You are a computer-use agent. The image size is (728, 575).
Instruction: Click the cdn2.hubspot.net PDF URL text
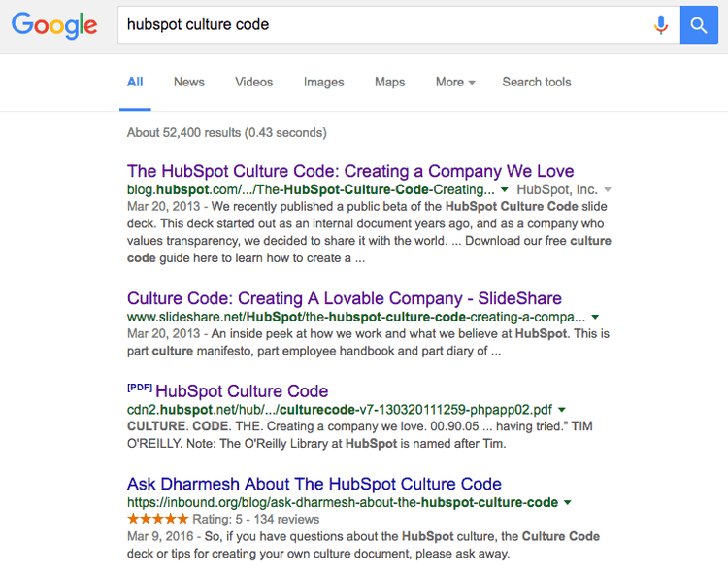(340, 410)
